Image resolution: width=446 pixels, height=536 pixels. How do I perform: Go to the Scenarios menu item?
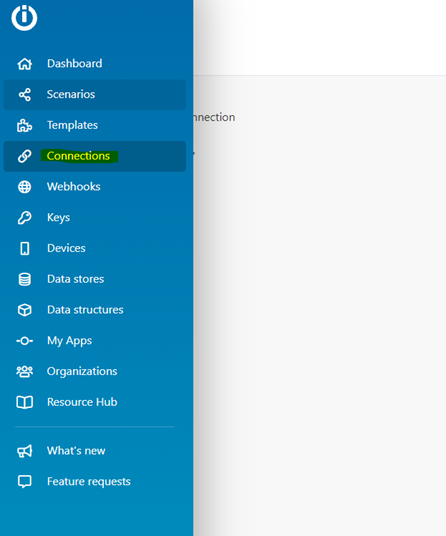pyautogui.click(x=95, y=95)
